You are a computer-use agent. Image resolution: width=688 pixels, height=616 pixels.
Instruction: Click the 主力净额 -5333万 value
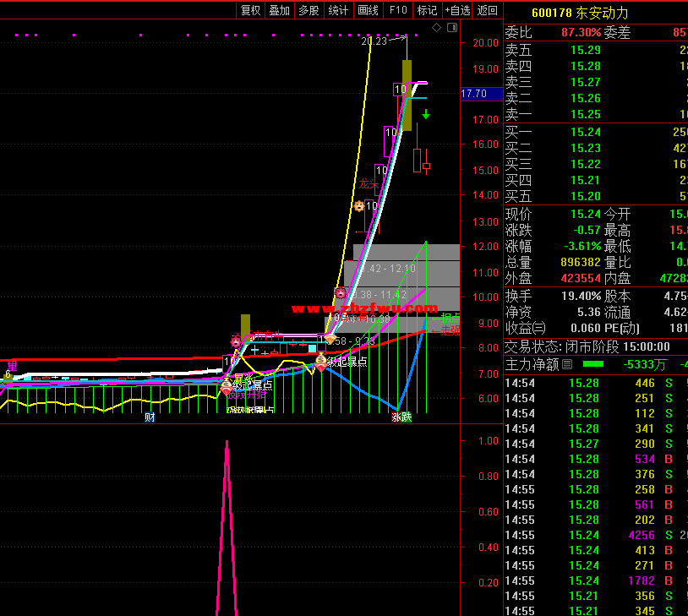point(645,364)
